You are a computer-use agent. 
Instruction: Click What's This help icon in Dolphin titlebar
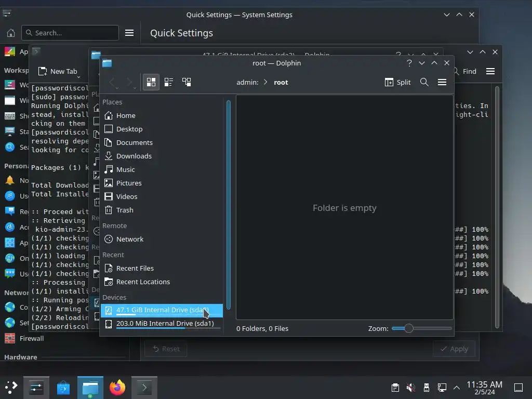pos(409,63)
